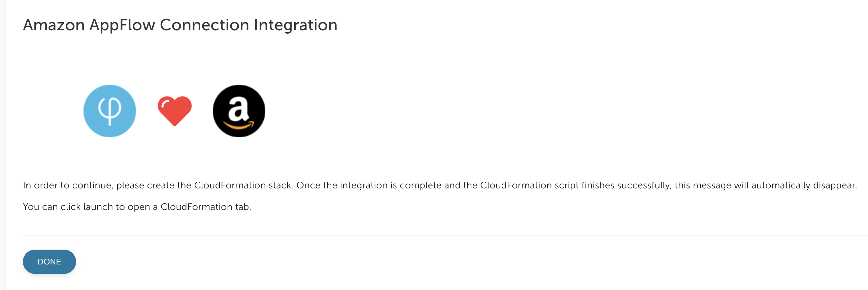Image resolution: width=868 pixels, height=290 pixels.
Task: Click the black Amazon logo icon
Action: tap(239, 111)
